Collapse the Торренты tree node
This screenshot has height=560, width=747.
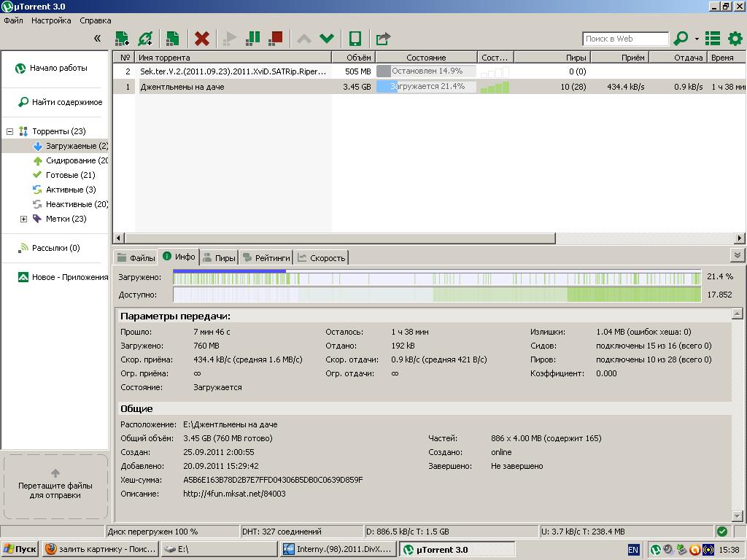tap(10, 131)
